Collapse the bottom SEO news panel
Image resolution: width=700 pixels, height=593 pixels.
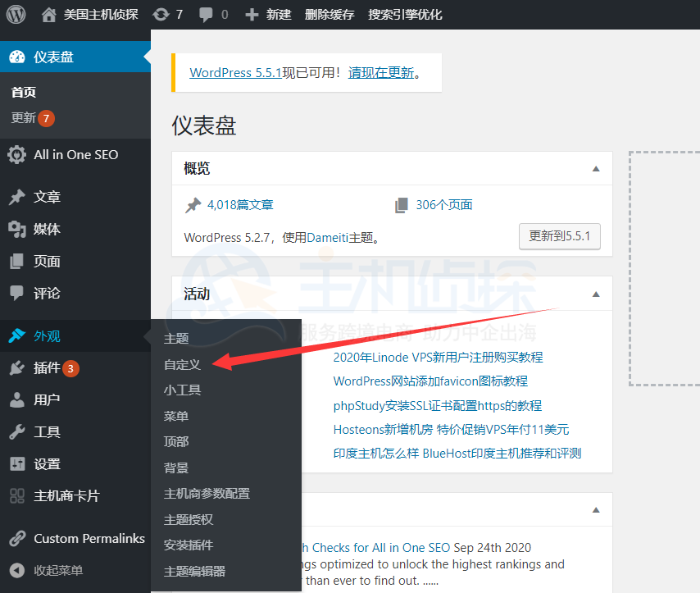pyautogui.click(x=596, y=509)
